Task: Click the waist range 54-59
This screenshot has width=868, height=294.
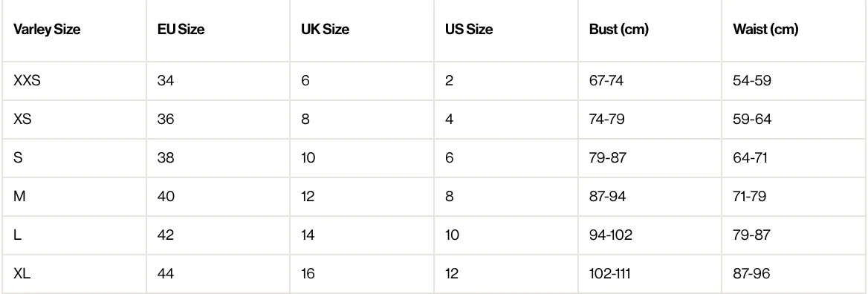Action: coord(752,81)
